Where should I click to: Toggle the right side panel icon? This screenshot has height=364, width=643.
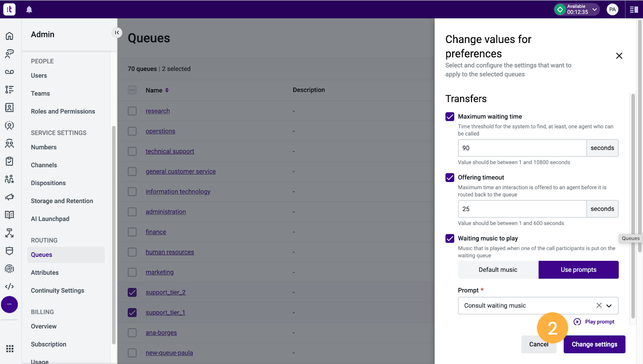[634, 9]
